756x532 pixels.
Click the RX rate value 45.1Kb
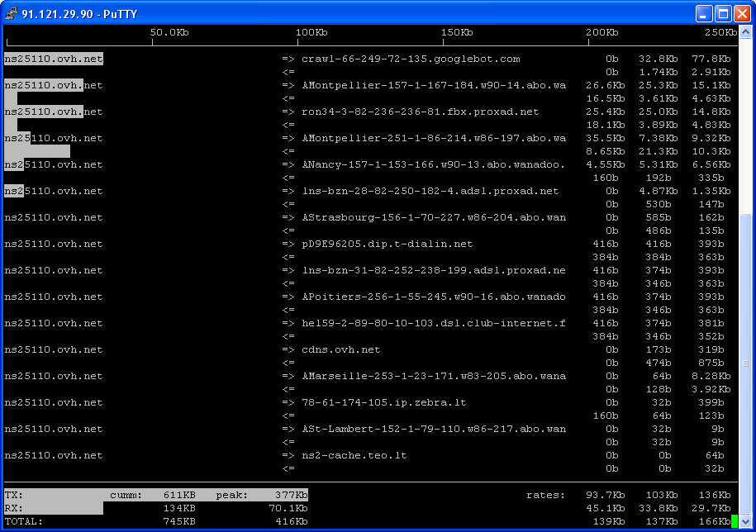pos(606,508)
